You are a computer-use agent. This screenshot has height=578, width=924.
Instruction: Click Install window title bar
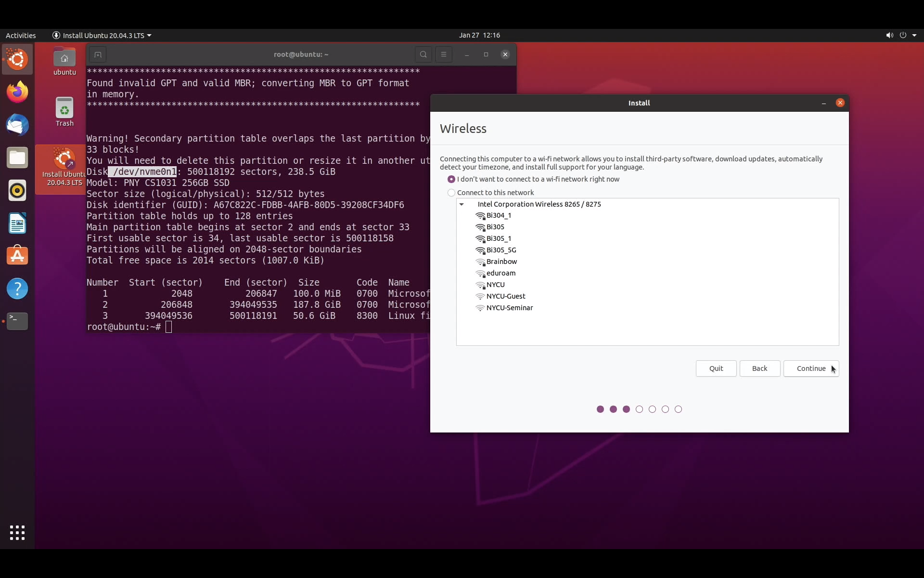pos(639,103)
